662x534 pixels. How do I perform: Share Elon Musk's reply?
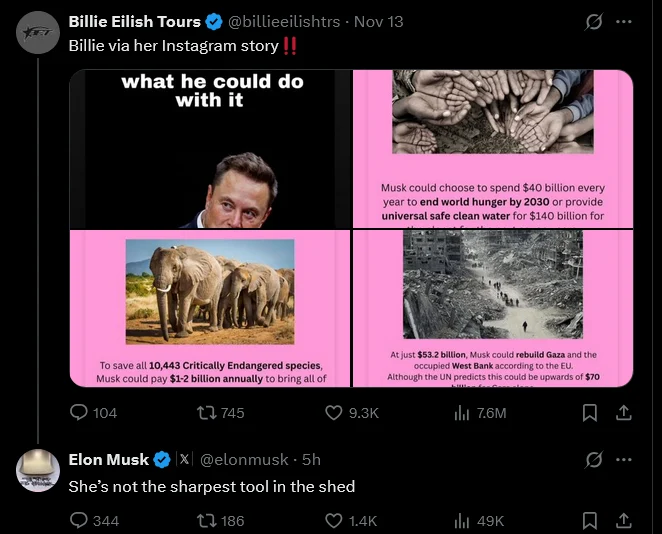point(623,520)
